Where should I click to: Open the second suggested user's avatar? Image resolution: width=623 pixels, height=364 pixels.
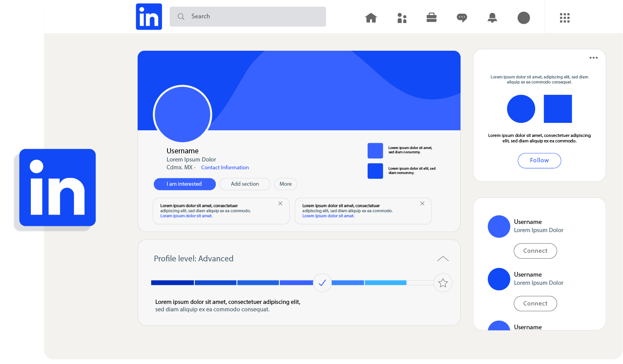point(499,279)
